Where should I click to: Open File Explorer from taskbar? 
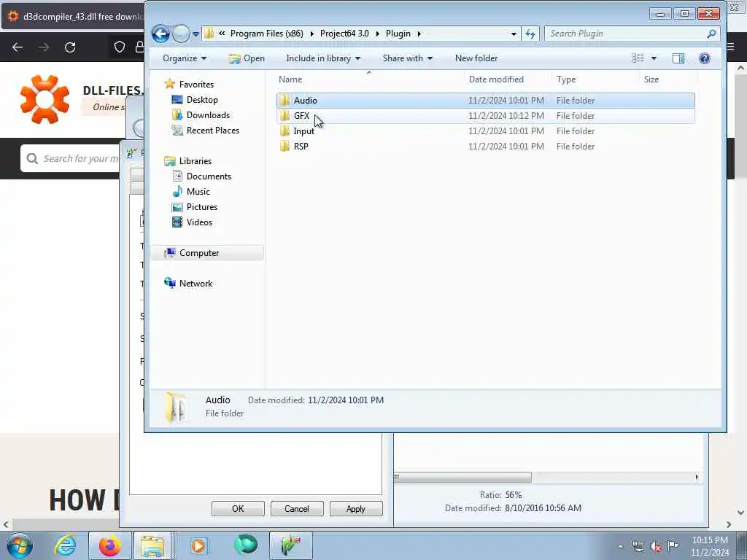pyautogui.click(x=153, y=545)
